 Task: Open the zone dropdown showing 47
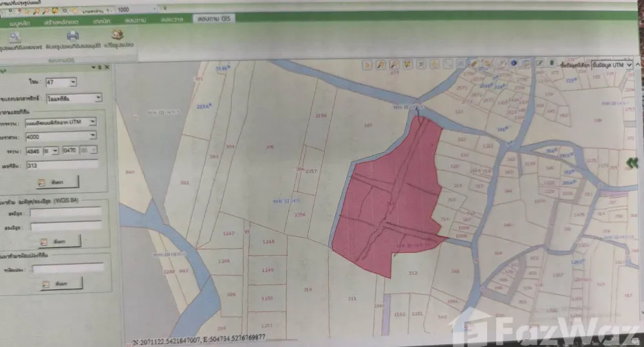tap(61, 82)
